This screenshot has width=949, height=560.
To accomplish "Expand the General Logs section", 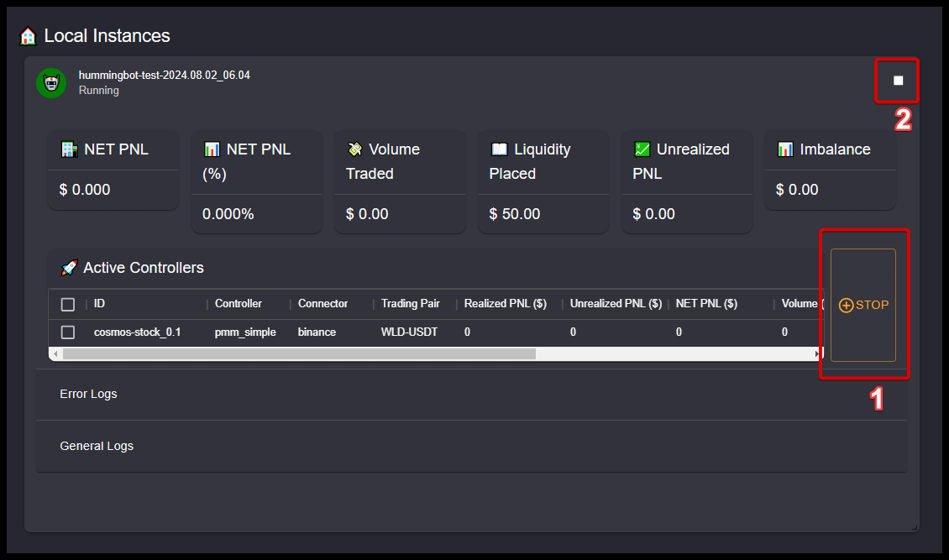I will click(x=97, y=446).
